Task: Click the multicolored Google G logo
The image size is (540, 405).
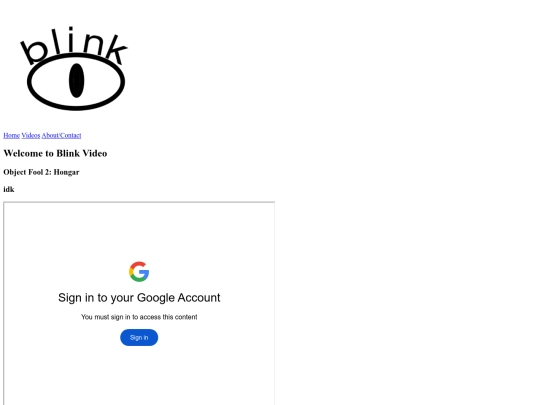Action: [139, 272]
